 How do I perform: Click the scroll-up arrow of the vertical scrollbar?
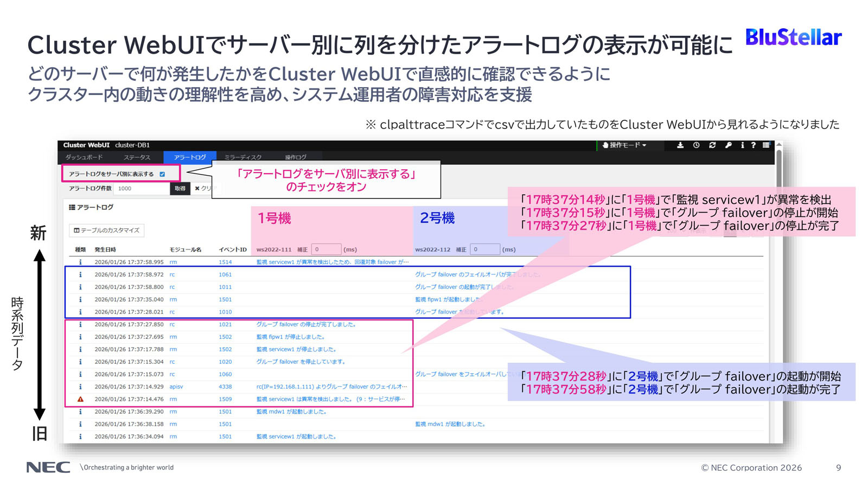coord(779,145)
